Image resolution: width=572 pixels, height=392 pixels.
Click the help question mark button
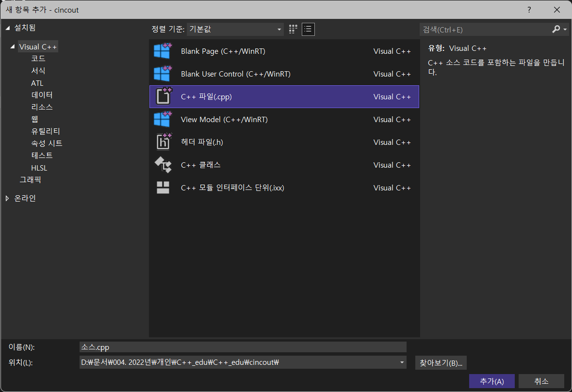[x=529, y=10]
